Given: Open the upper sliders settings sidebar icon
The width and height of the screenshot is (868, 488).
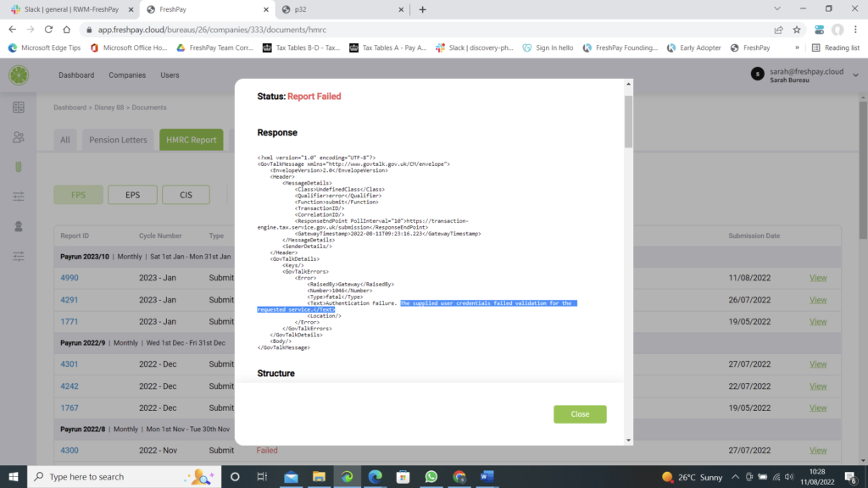Looking at the screenshot, I should tap(19, 197).
